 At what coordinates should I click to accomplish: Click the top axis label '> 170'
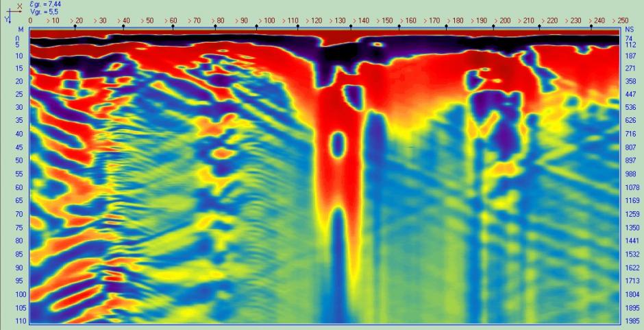[x=432, y=21]
